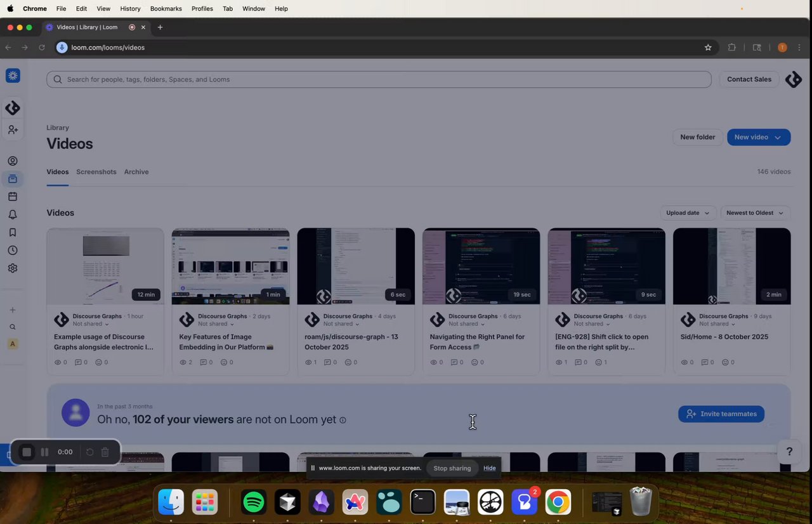Select the Videos tab
The image size is (812, 524).
tap(58, 172)
